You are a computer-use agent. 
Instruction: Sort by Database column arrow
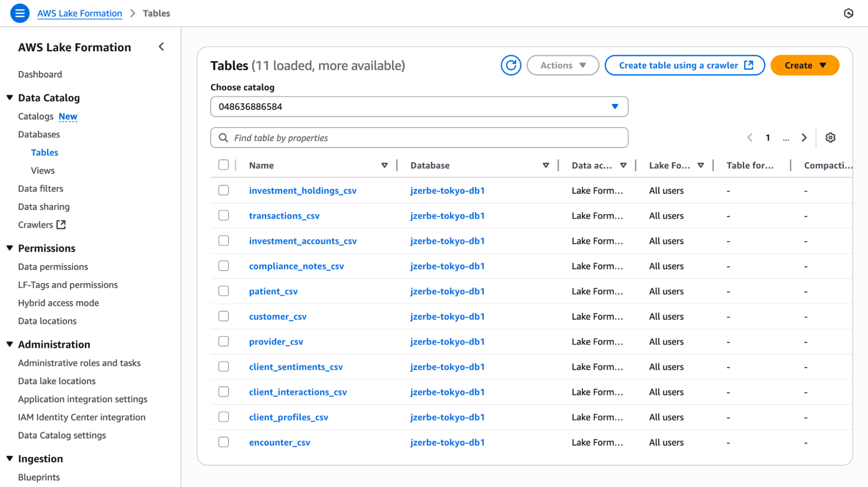click(546, 166)
